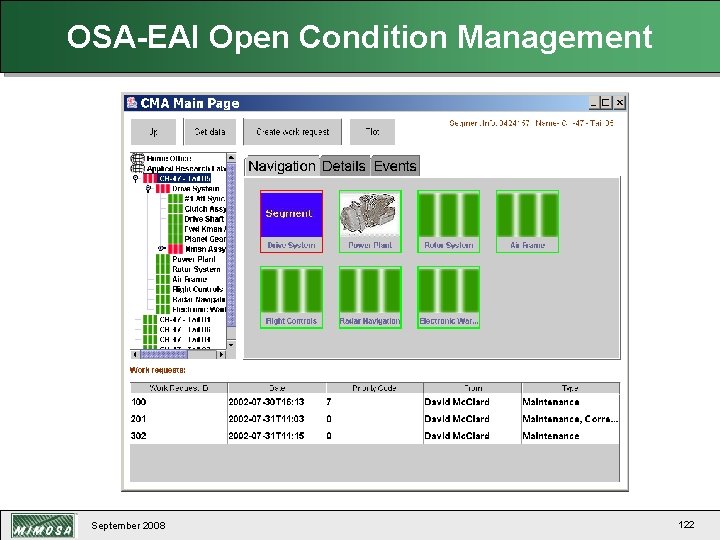Click tree vertical scrollbar down arrow
Viewport: 720px width, 540px height.
coord(231,344)
